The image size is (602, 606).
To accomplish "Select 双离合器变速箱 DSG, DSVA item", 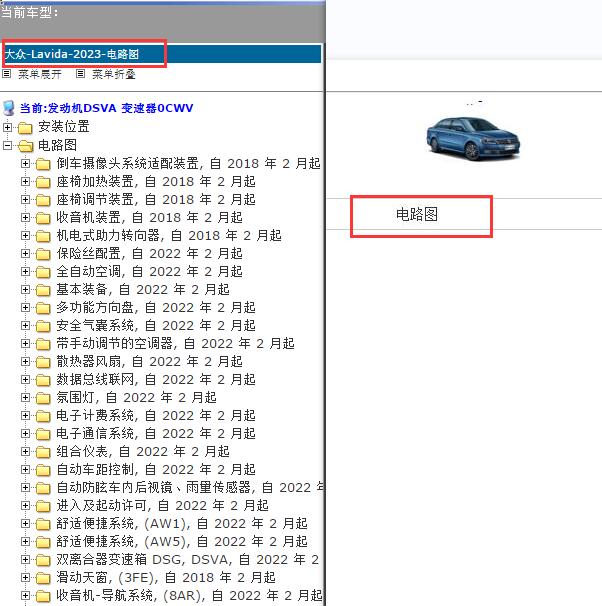I will point(188,559).
